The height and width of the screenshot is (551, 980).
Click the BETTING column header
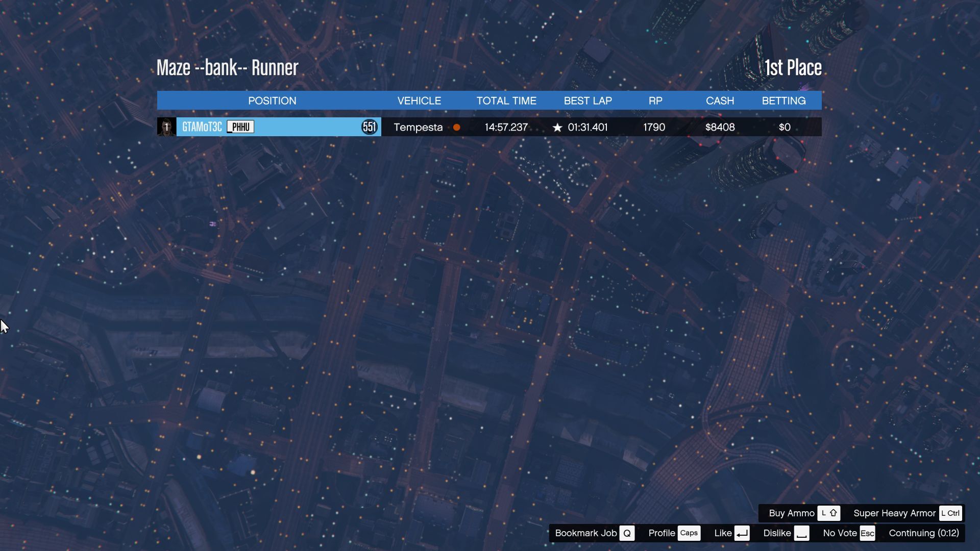pos(784,101)
